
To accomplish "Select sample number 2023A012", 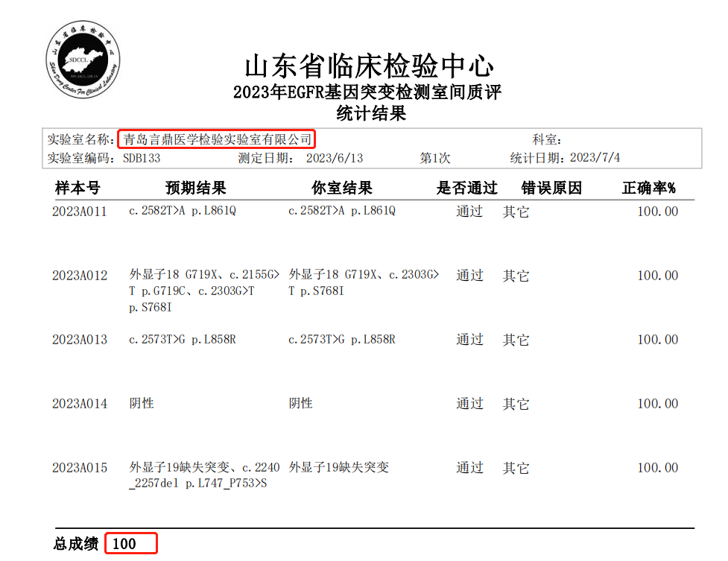I will [80, 276].
